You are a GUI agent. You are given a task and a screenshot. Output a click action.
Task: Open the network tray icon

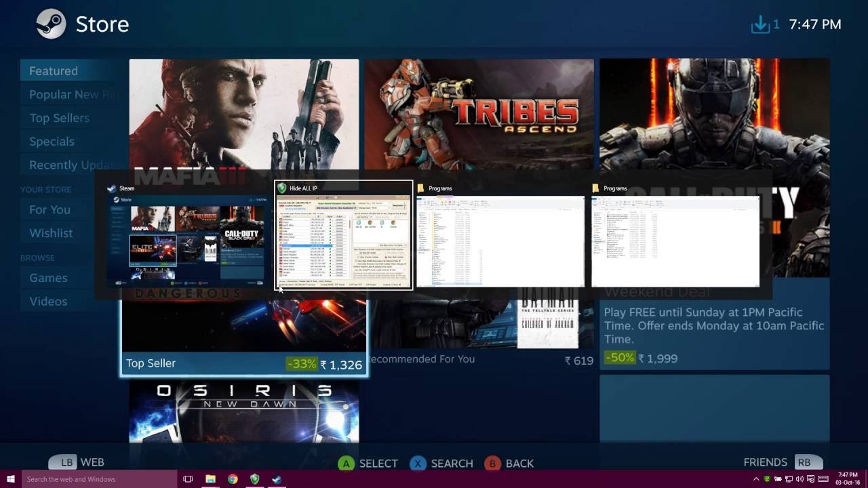tap(789, 479)
